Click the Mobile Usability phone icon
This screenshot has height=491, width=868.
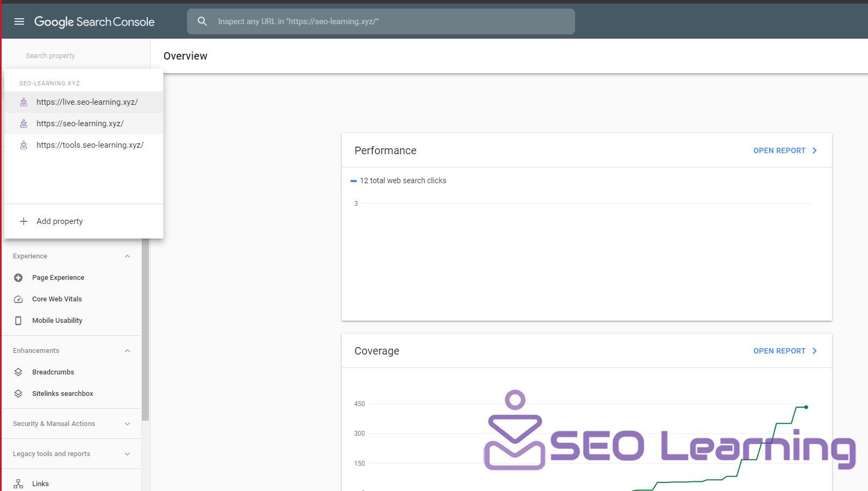pos(18,321)
